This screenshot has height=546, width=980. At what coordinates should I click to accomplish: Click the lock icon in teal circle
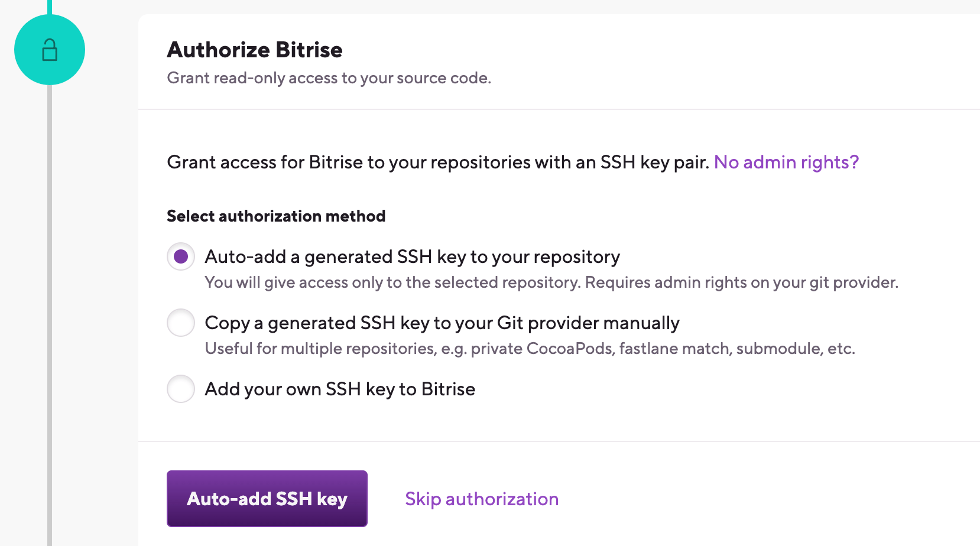pos(50,50)
